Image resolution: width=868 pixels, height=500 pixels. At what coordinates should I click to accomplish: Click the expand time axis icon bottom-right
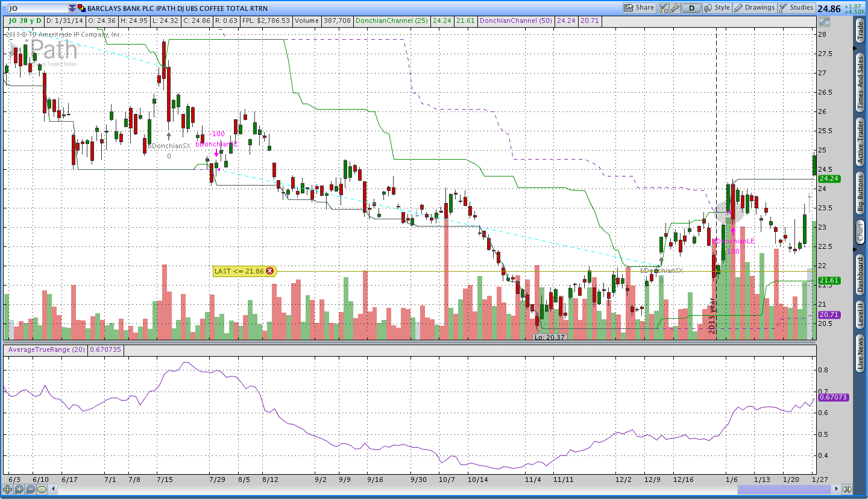click(x=847, y=489)
